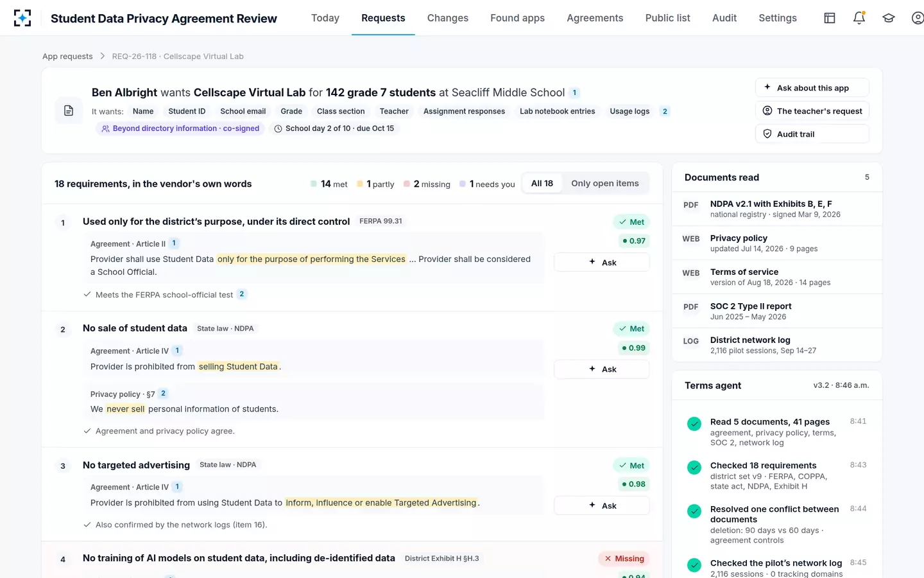Click Ask for requirement 1
This screenshot has height=578, width=924.
tap(602, 262)
